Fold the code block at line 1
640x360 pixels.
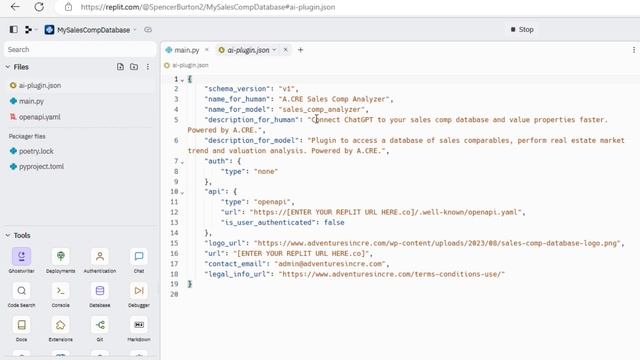click(182, 80)
